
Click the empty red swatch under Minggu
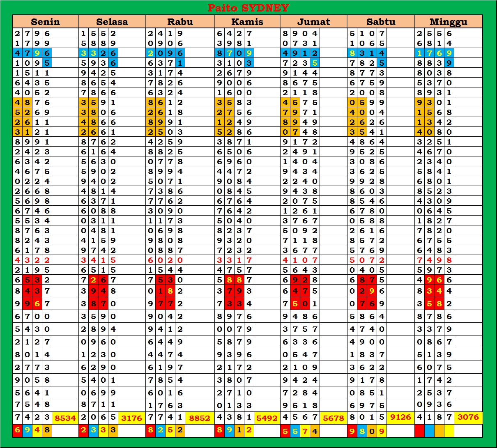tap(419, 431)
